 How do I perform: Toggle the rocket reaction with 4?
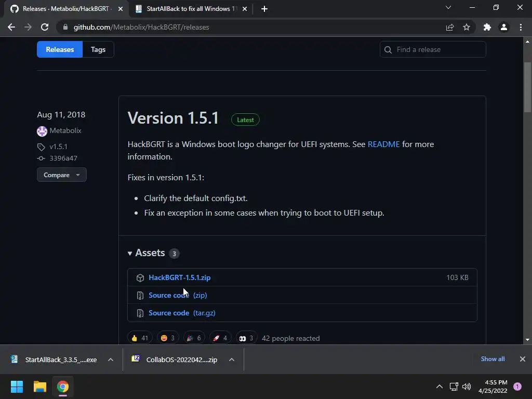point(220,338)
